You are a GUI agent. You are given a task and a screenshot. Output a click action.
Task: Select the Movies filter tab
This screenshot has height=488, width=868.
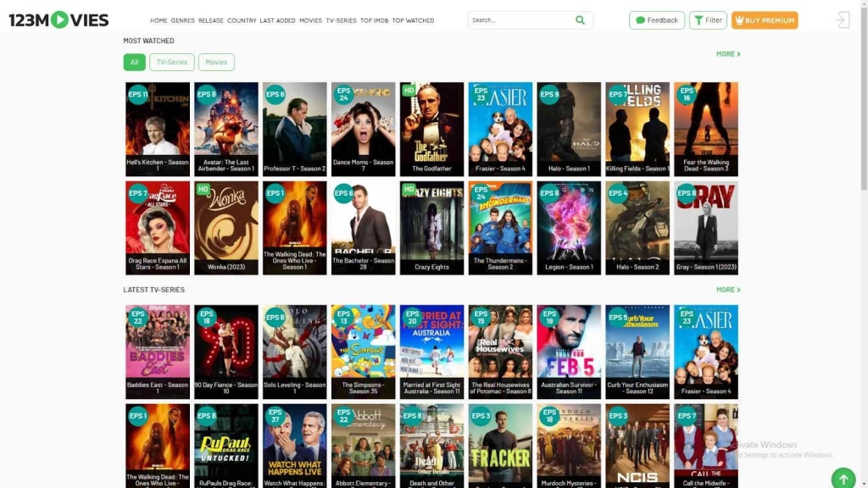point(216,62)
